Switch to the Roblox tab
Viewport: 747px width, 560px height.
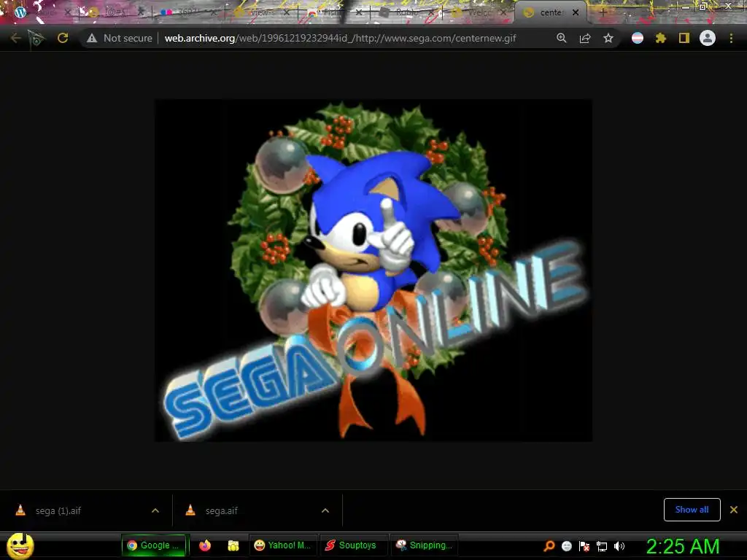(407, 12)
